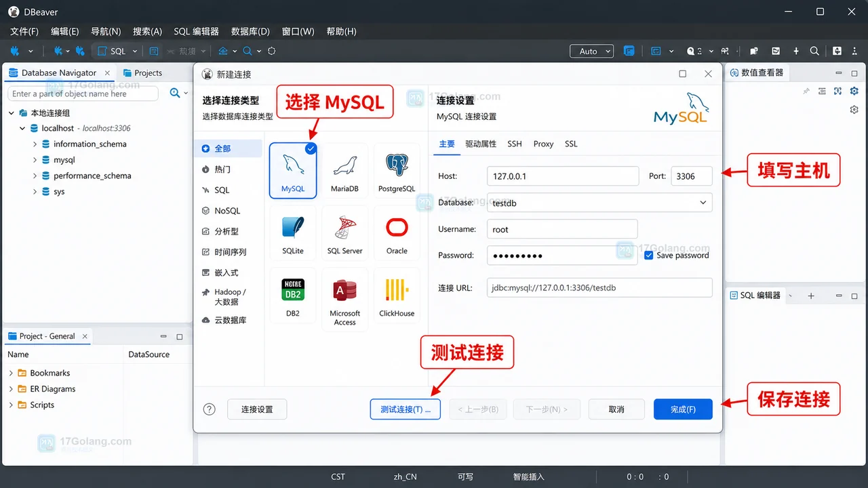Pick the DB2 database type
868x488 pixels.
(x=293, y=297)
